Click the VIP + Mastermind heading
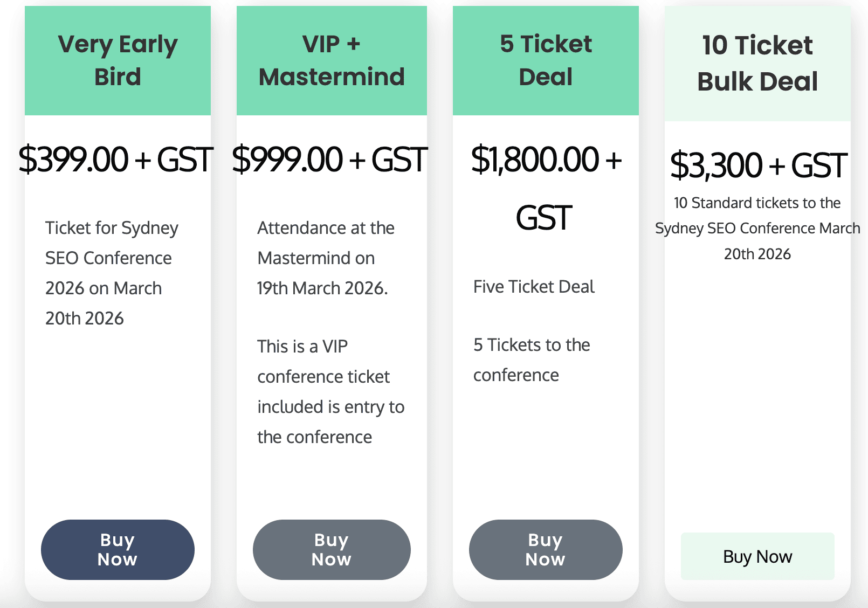This screenshot has height=608, width=868. pyautogui.click(x=332, y=60)
